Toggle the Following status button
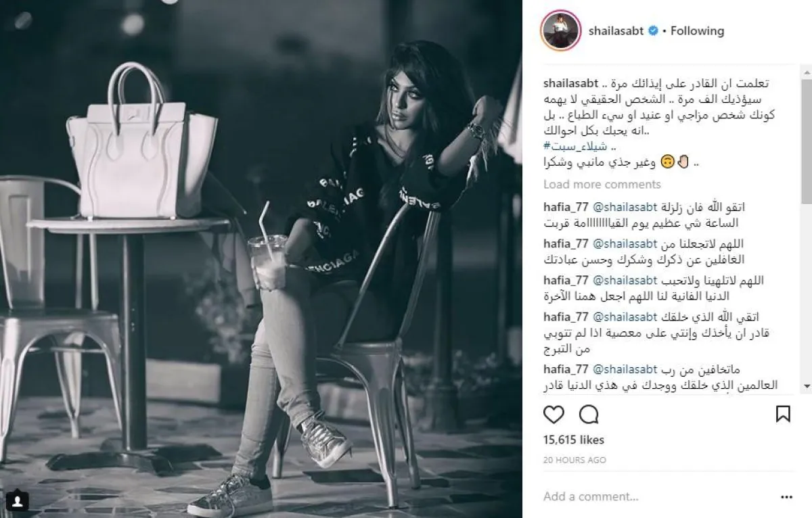 pyautogui.click(x=697, y=31)
